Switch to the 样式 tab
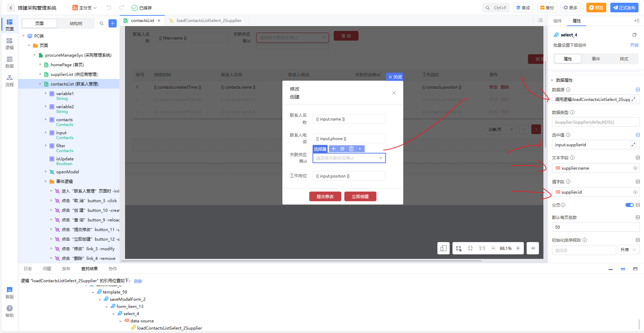This screenshot has width=644, height=333. (624, 59)
